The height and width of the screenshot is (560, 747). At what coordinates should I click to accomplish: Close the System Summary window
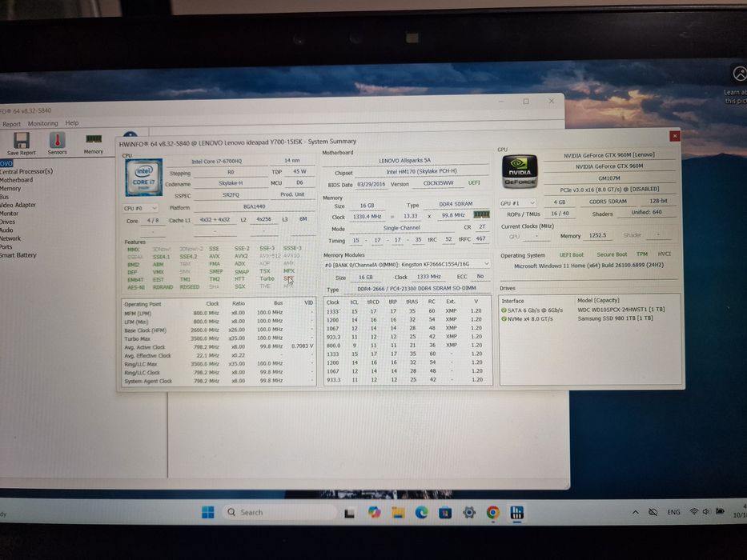pos(675,136)
